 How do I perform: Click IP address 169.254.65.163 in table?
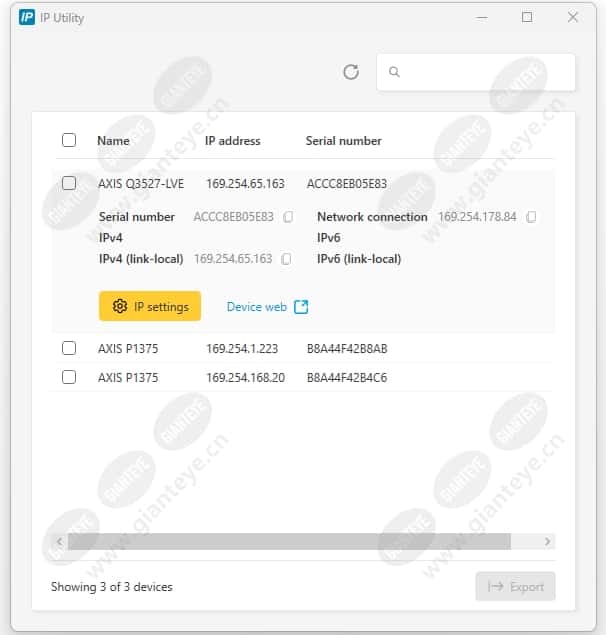point(245,184)
